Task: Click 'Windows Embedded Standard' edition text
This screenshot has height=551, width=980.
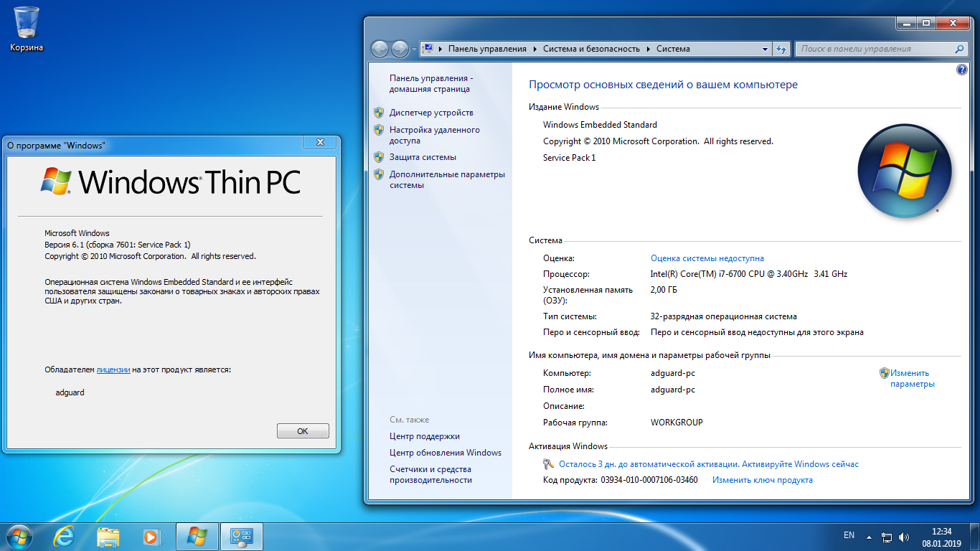Action: click(600, 125)
